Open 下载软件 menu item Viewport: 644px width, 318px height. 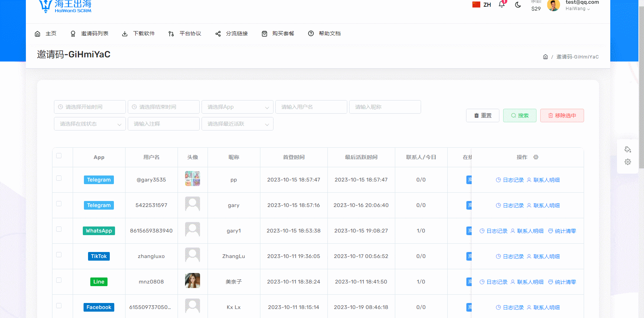138,34
